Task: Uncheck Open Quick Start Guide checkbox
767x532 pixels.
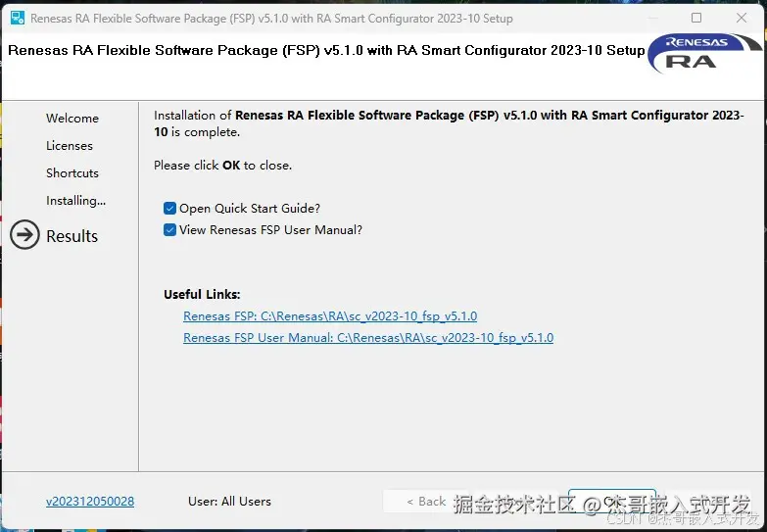Action: tap(170, 208)
